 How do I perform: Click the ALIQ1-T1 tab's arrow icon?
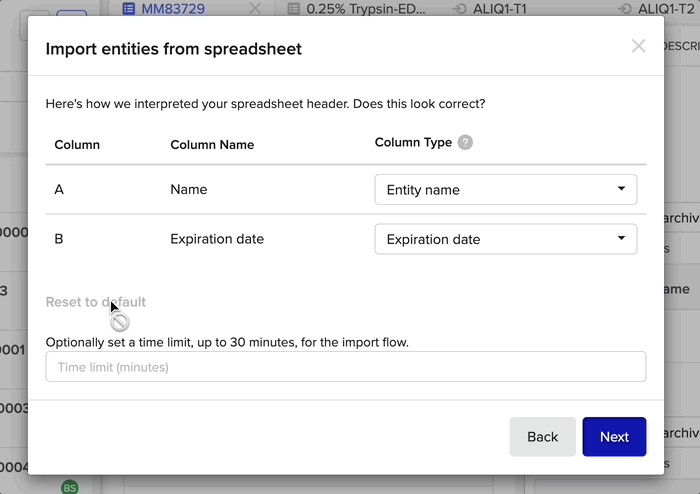coord(459,8)
